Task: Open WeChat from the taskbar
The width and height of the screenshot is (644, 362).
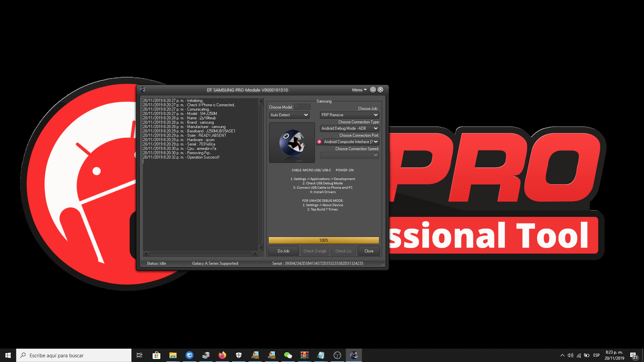Action: tap(288, 355)
